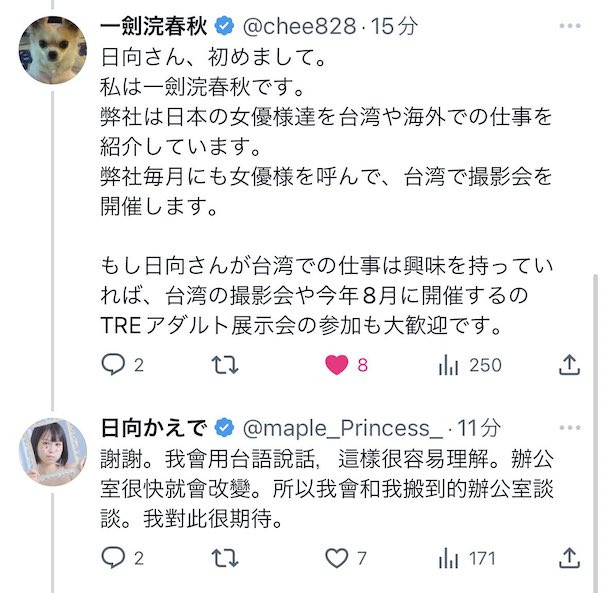Screen dimensions: 602x593
Task: Retweet 日向かえで's reply tweet
Action: tap(225, 557)
